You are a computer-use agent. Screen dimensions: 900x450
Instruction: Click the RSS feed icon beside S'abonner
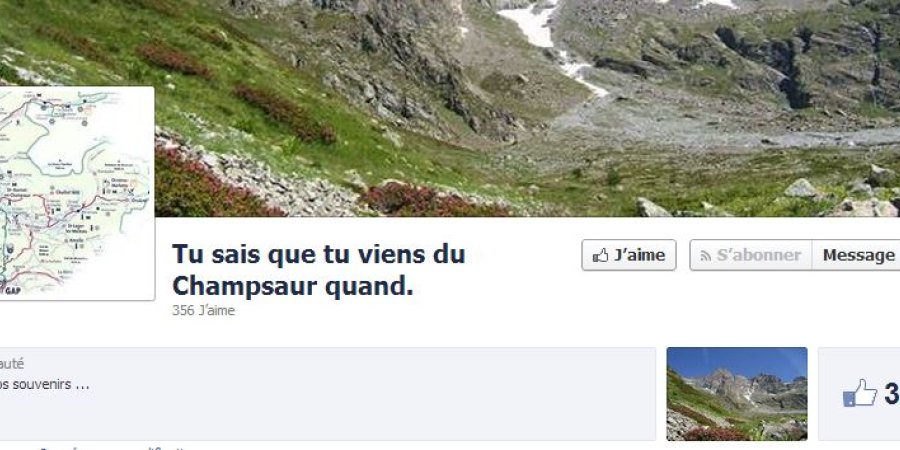tap(706, 256)
